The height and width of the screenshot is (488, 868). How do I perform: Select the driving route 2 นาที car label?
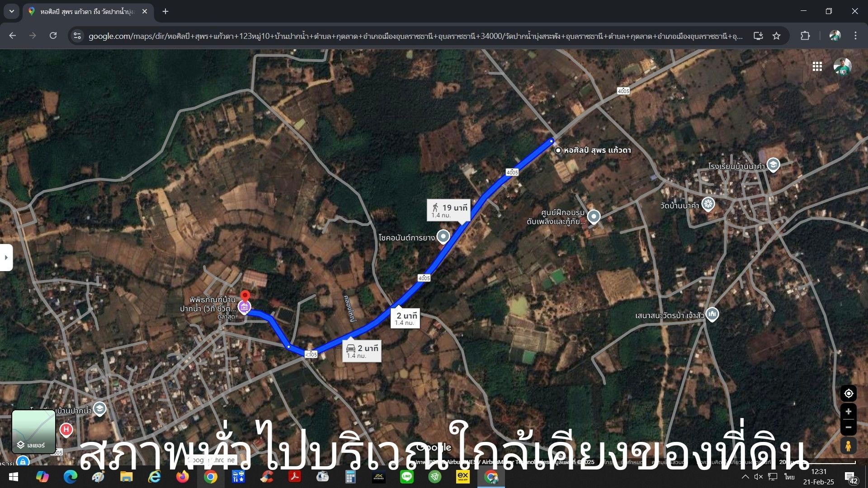click(x=362, y=351)
